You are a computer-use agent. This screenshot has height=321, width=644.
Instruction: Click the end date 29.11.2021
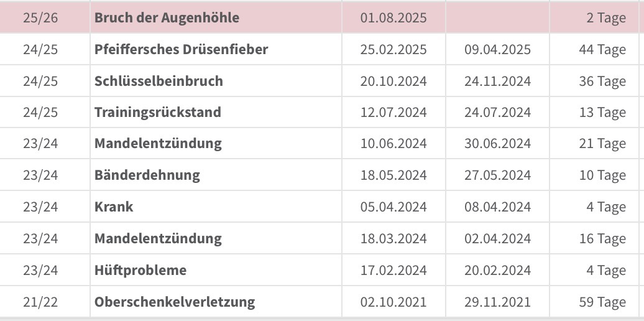click(497, 302)
